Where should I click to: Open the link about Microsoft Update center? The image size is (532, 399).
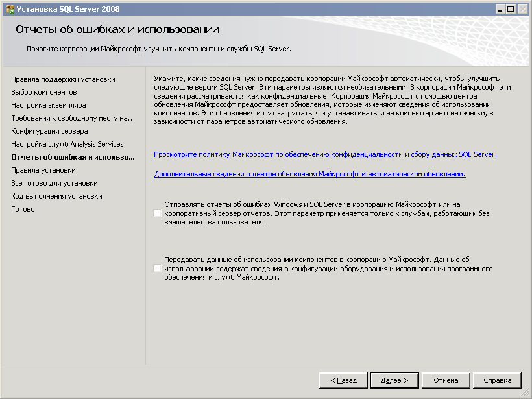point(309,174)
